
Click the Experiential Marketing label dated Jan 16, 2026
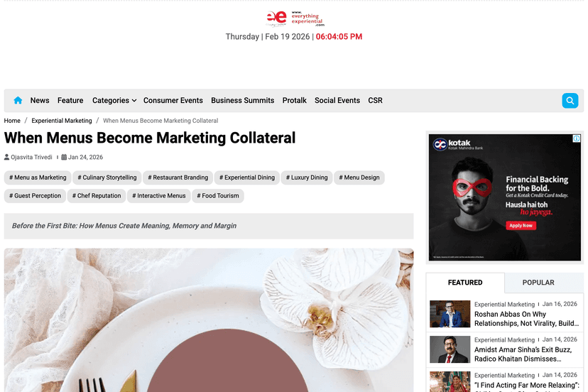pyautogui.click(x=504, y=304)
